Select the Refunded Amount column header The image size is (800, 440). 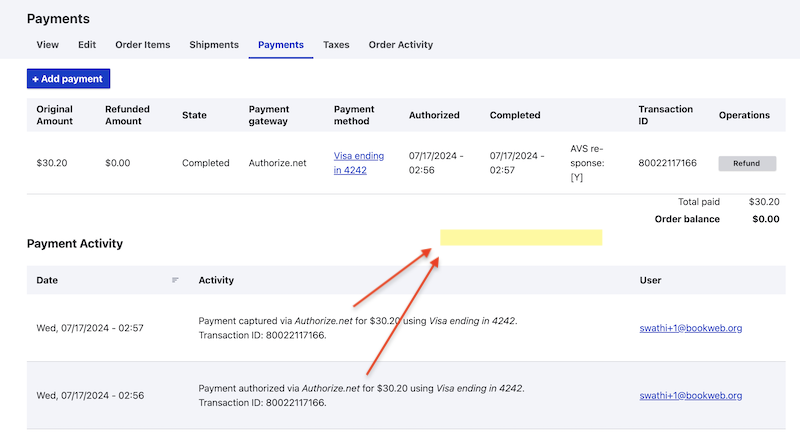coord(127,115)
